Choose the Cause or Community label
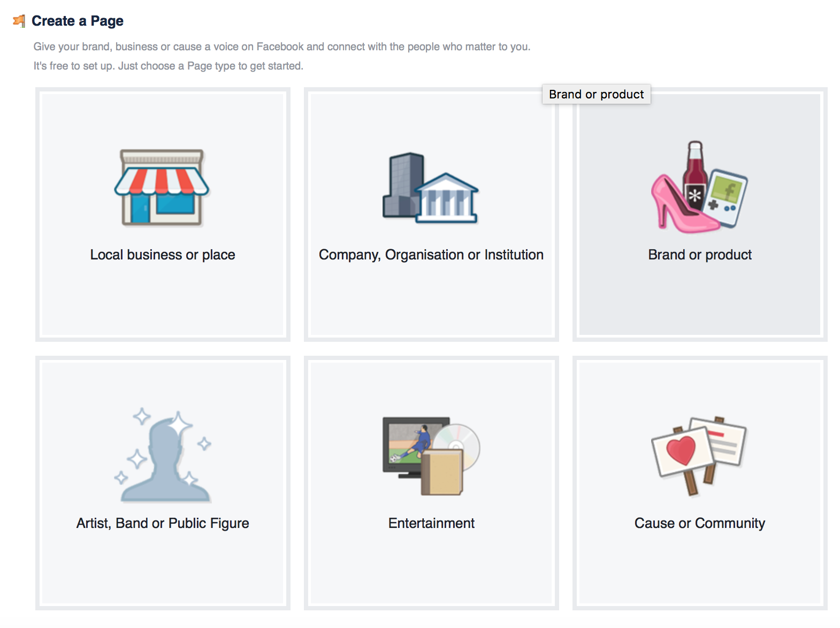 [x=700, y=523]
